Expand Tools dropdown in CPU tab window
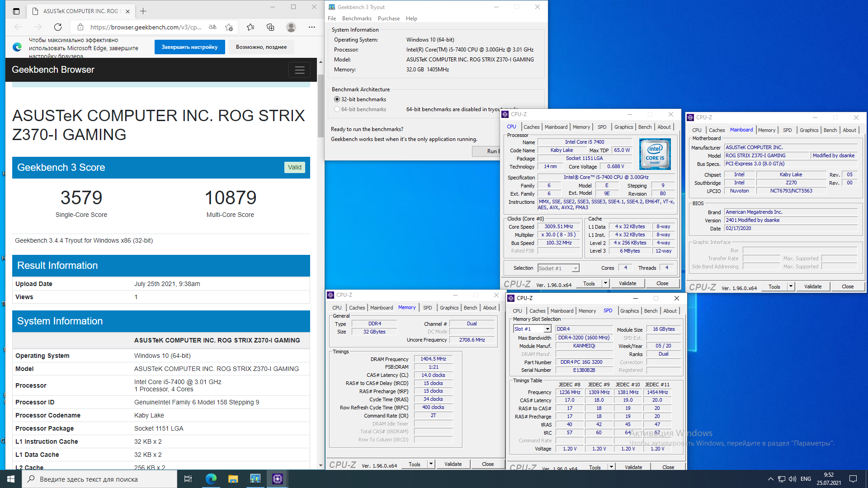 pyautogui.click(x=606, y=283)
